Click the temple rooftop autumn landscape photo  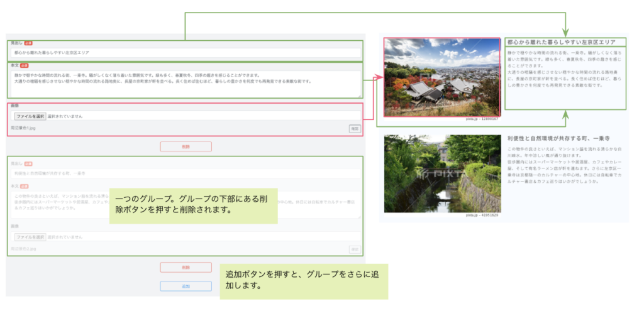[442, 77]
